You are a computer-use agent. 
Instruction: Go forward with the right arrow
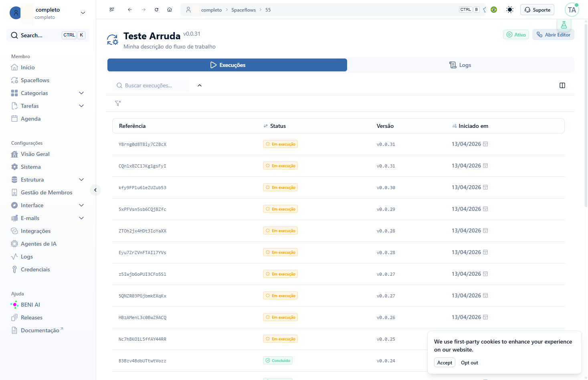(143, 10)
